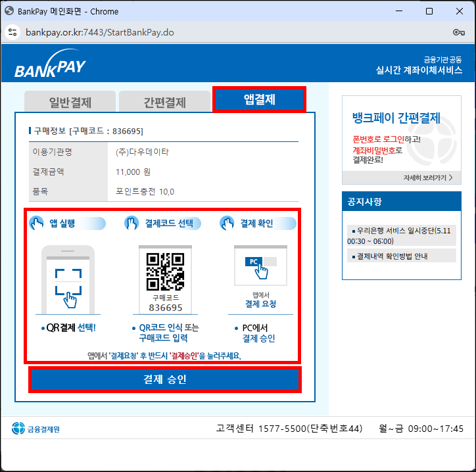Image resolution: width=476 pixels, height=472 pixels.
Task: Click the bankpay.or.kr address bar URL
Action: (x=99, y=32)
